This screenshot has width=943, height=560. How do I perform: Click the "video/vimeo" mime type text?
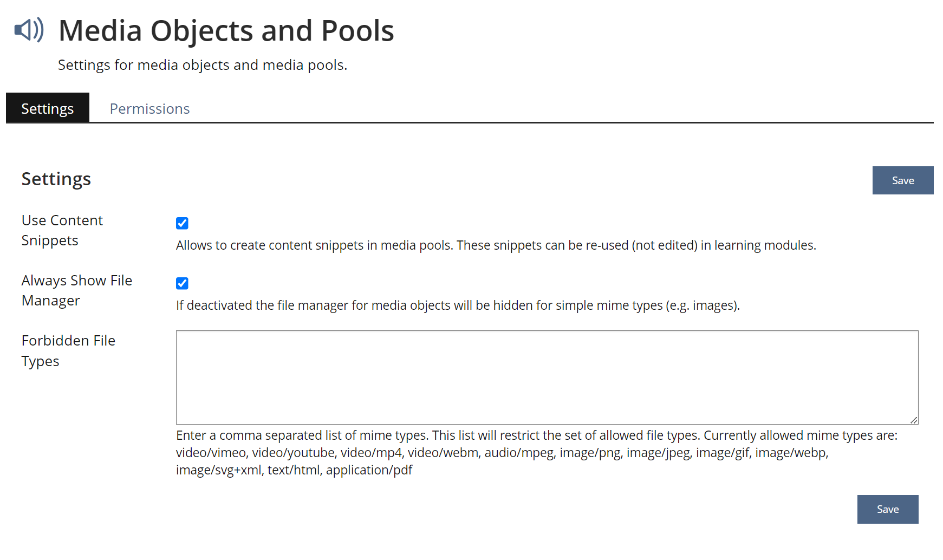coord(211,453)
